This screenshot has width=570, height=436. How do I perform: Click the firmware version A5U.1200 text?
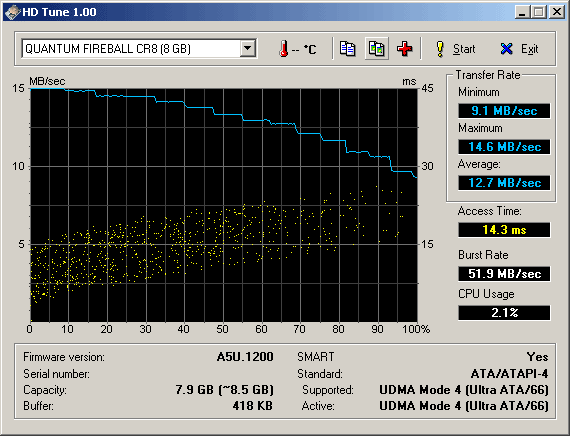(x=245, y=357)
